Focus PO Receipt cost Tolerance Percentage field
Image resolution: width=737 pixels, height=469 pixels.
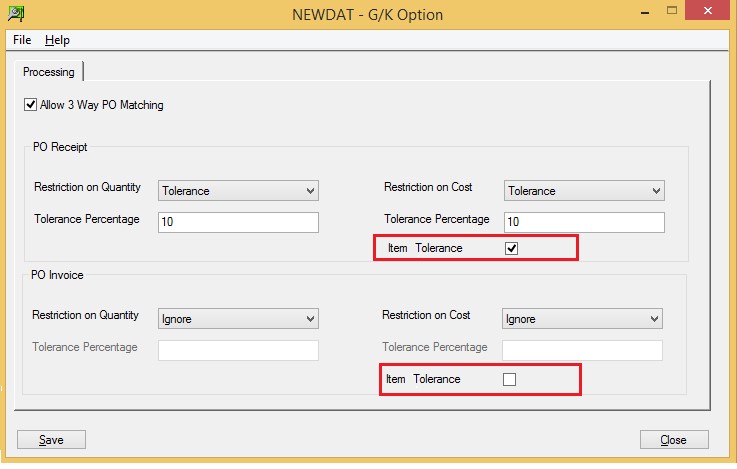point(584,222)
